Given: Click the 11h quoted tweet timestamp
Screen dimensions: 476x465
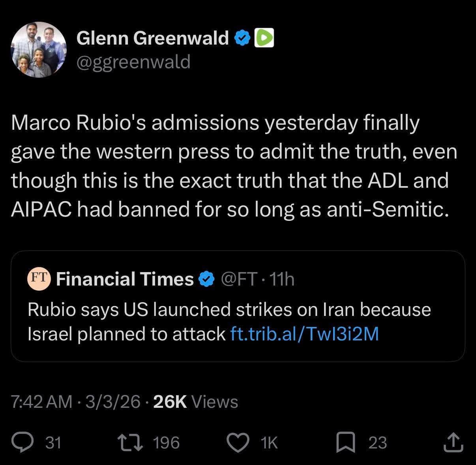Looking at the screenshot, I should click(281, 279).
